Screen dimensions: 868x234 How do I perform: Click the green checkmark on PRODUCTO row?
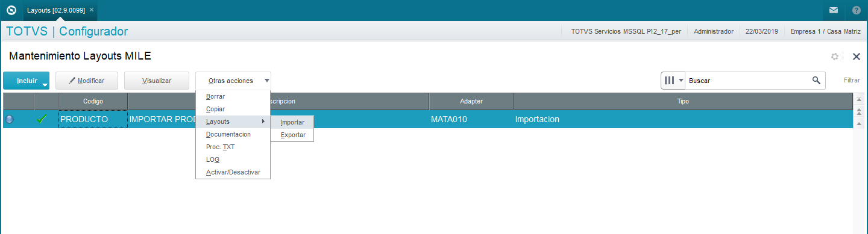coord(42,119)
